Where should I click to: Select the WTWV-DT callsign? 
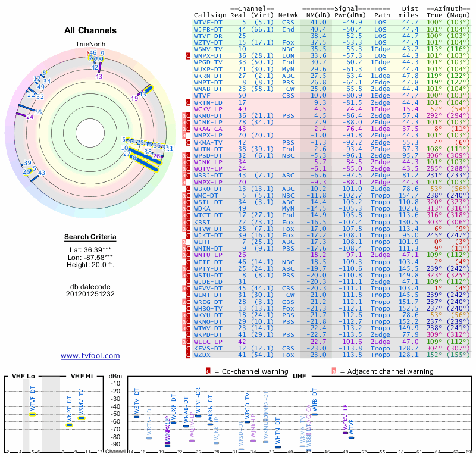[x=208, y=328]
